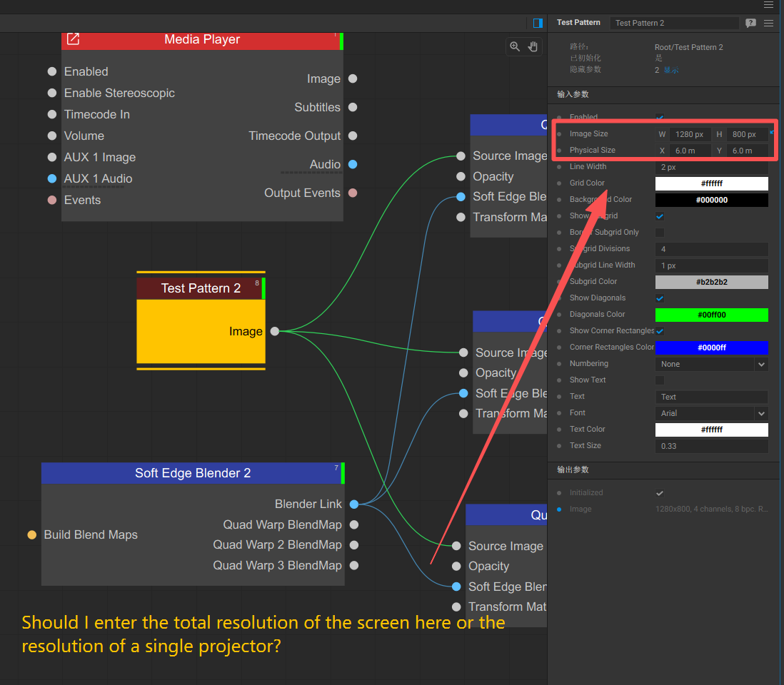Click the Test Pattern 2 node title
This screenshot has width=784, height=685.
coord(201,288)
